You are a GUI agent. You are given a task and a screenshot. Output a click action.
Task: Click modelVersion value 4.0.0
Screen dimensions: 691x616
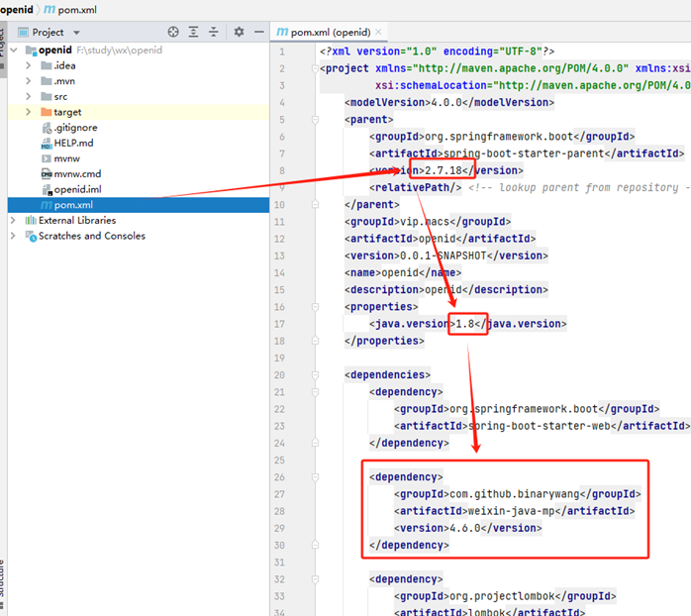[x=445, y=102]
